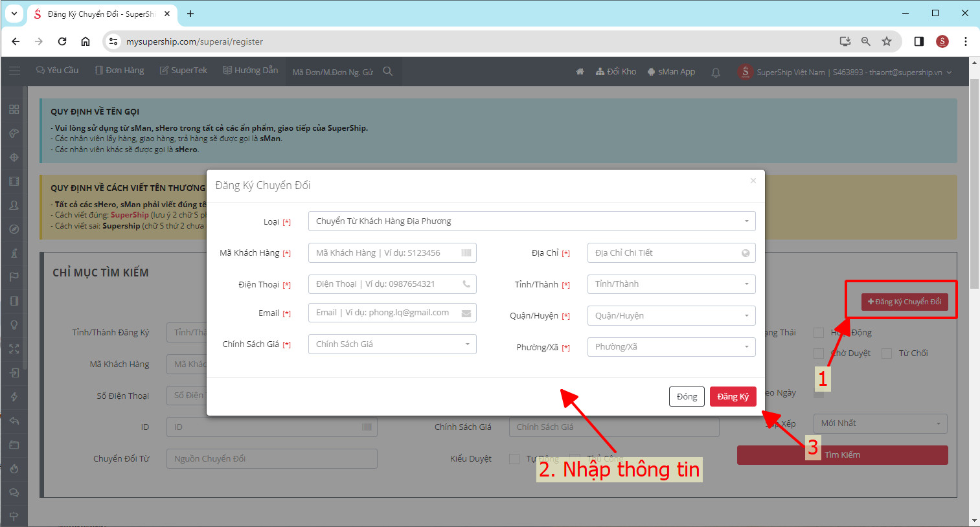
Task: Open the folder icon in left sidebar
Action: point(14,445)
